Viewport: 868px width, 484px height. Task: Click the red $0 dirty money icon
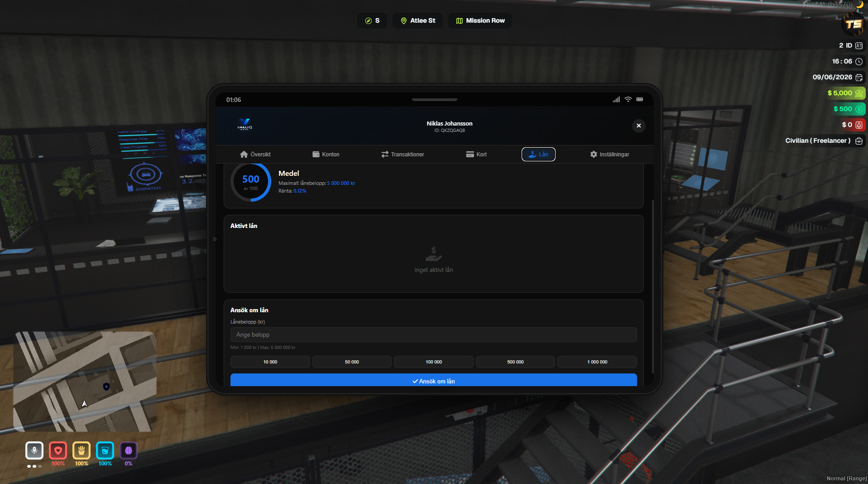(x=859, y=125)
